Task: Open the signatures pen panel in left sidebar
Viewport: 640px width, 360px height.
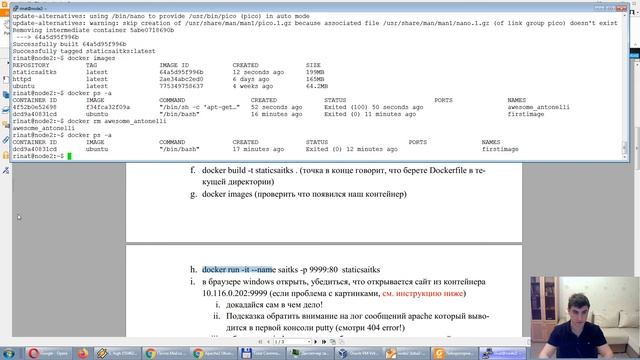Action: pyautogui.click(x=5, y=170)
